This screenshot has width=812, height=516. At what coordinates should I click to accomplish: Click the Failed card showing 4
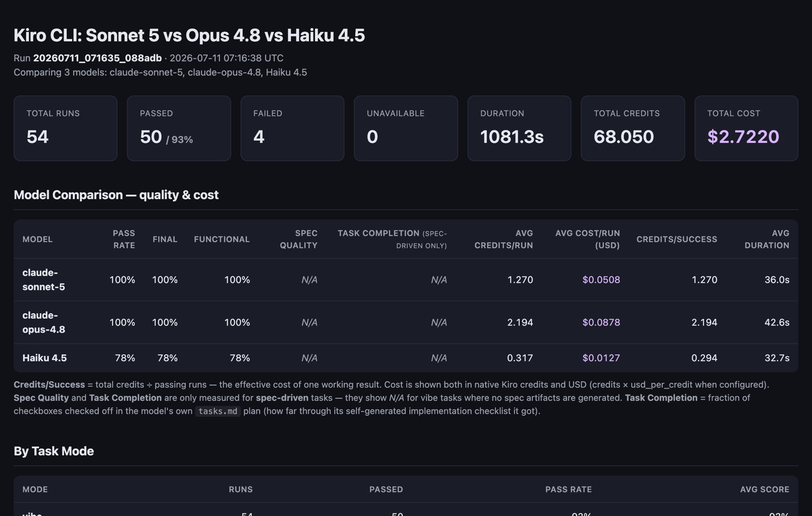click(x=292, y=128)
